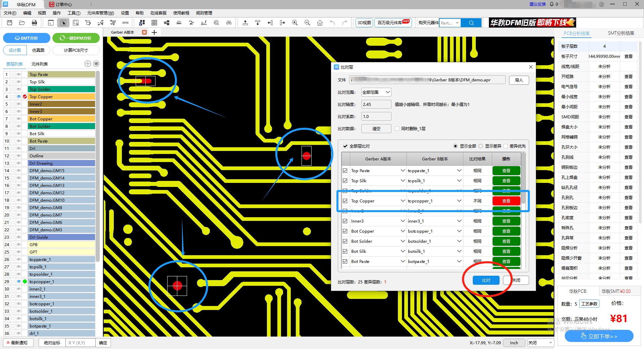Image resolution: width=644 pixels, height=349 pixels.
Task: Open the 工具 menu
Action: 74,13
